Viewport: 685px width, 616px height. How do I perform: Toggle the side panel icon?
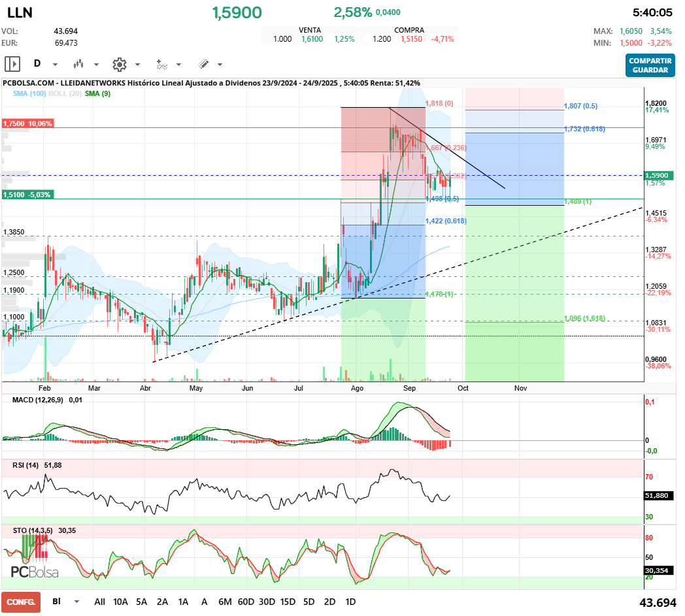coord(12,64)
